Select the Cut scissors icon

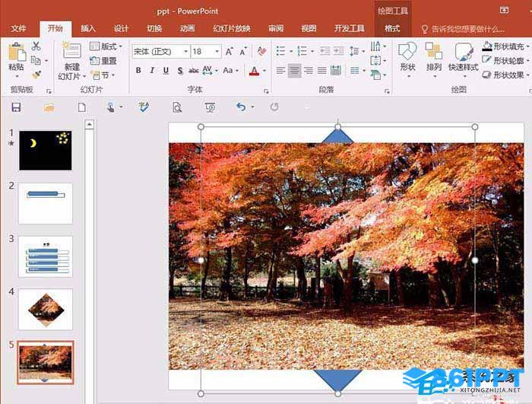point(36,46)
